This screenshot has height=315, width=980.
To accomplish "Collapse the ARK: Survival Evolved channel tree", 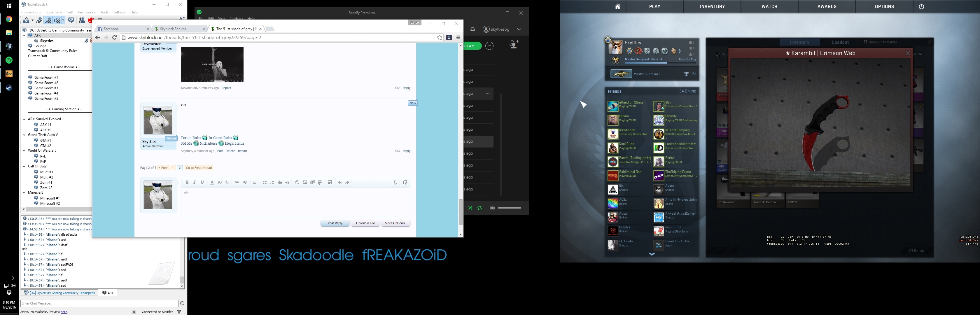I will pos(24,119).
